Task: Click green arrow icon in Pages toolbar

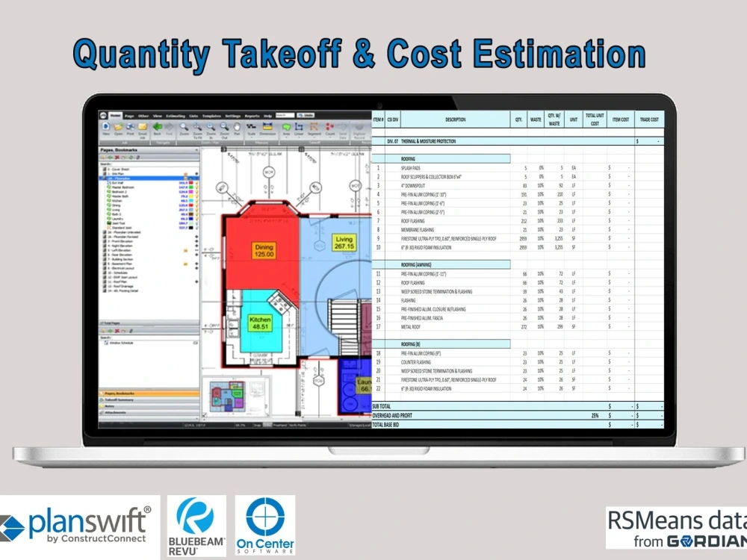Action: pyautogui.click(x=110, y=157)
